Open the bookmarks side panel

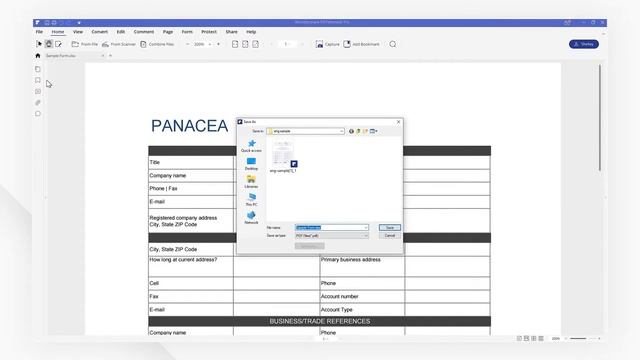click(38, 80)
